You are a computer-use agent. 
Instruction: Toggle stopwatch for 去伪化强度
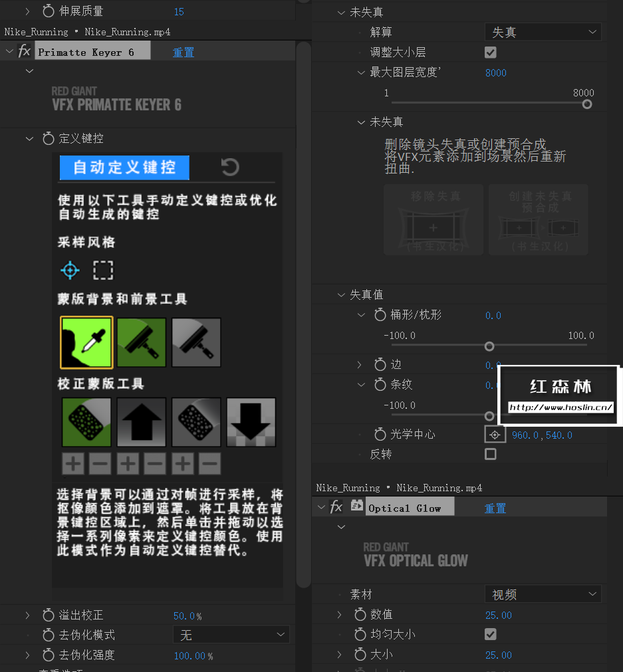coord(49,655)
